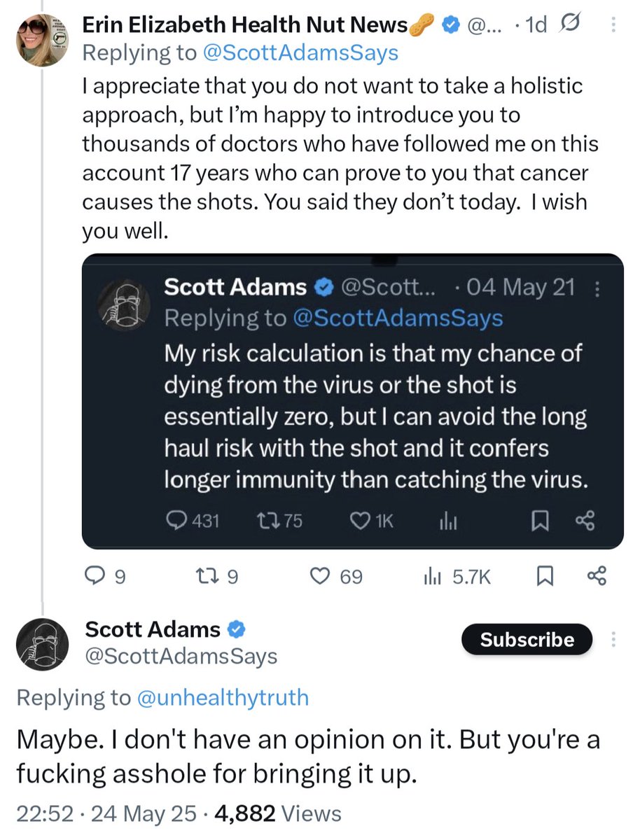This screenshot has height=840, width=640.
Task: Share Erin Elizabeth's post
Action: [x=597, y=577]
